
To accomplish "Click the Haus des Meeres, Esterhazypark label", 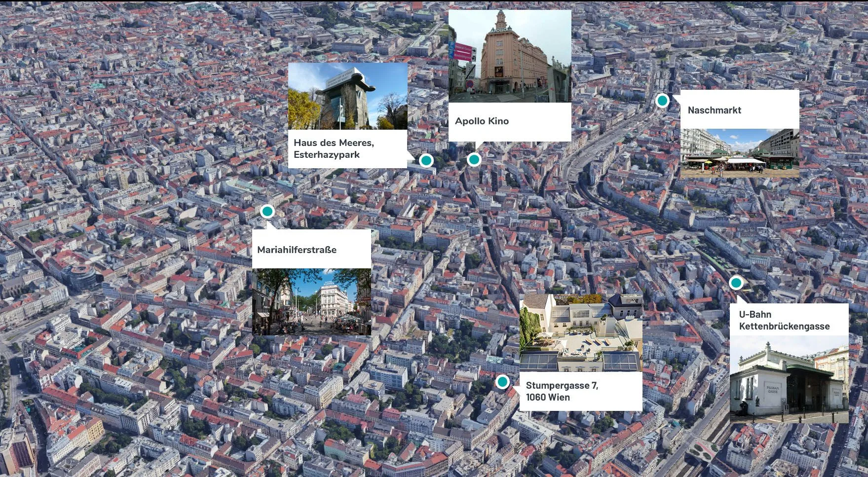I will tap(335, 148).
